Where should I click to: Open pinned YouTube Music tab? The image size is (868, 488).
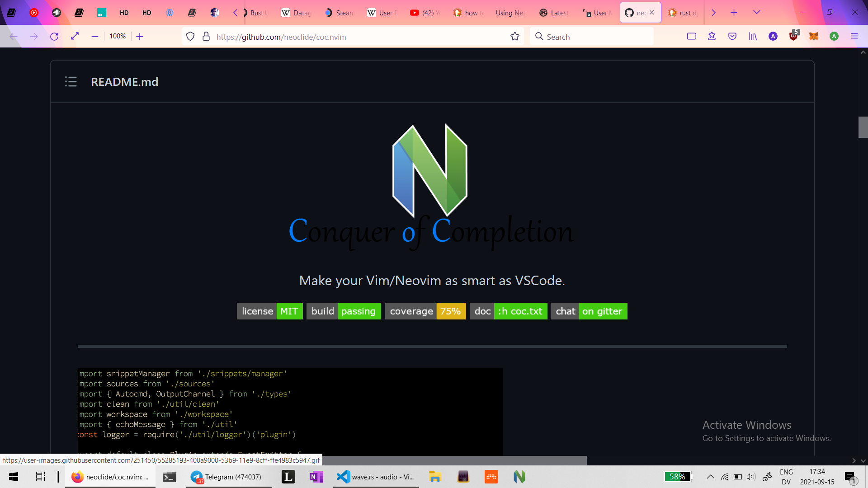34,13
